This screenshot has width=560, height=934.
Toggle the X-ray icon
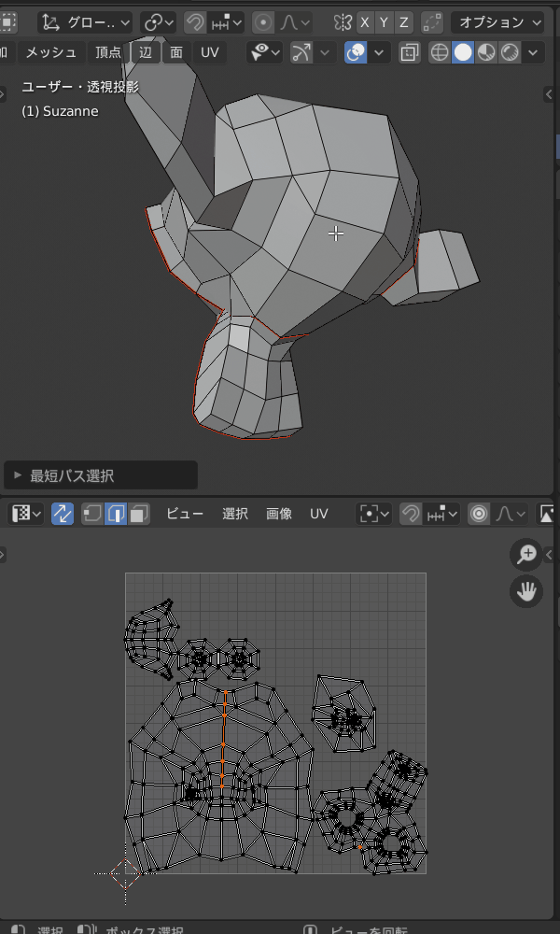410,52
